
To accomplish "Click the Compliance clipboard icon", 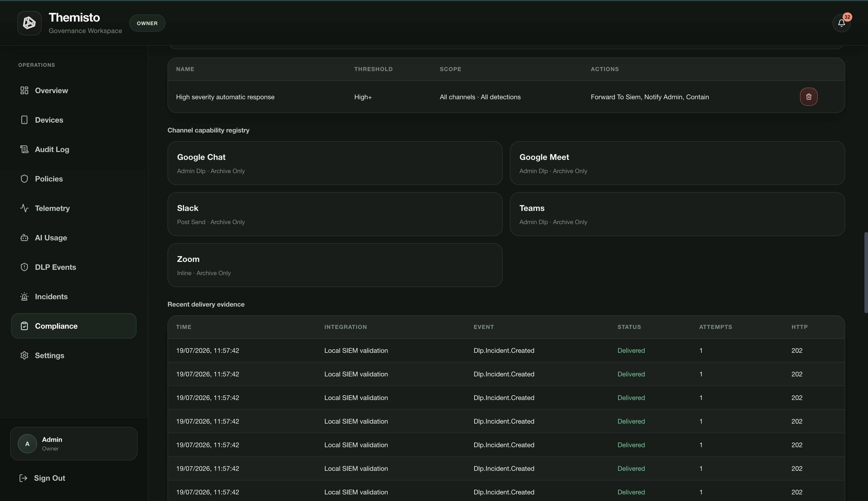I will [x=24, y=326].
